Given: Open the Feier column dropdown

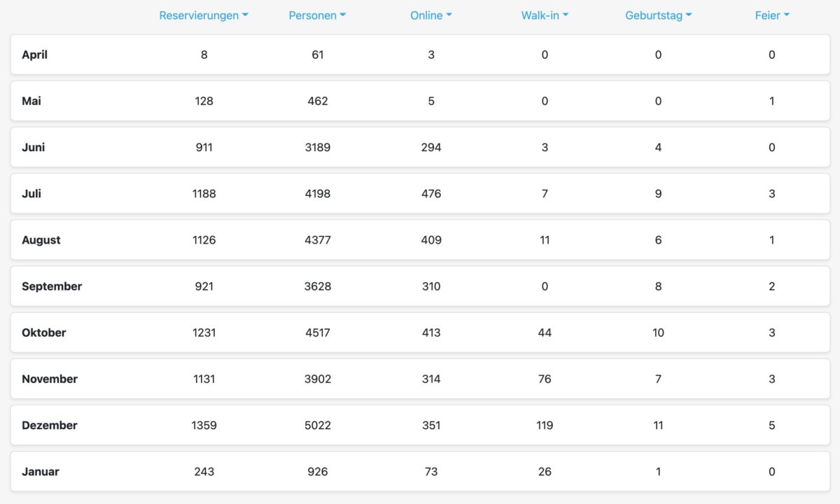Looking at the screenshot, I should [771, 15].
